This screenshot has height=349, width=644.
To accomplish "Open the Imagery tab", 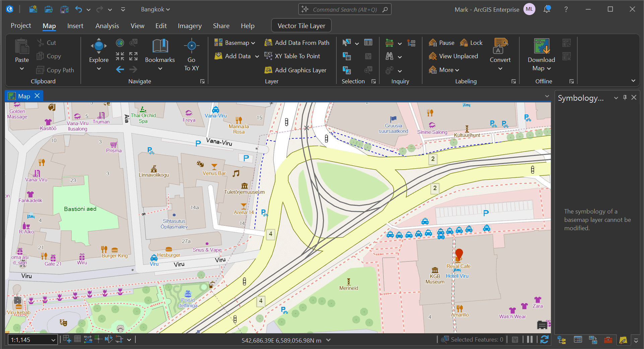I will pyautogui.click(x=190, y=26).
